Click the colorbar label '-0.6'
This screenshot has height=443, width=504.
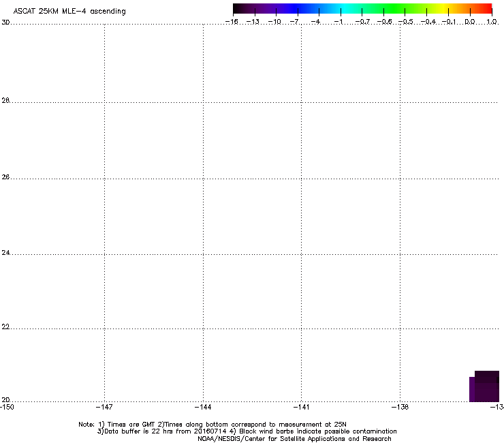pos(384,22)
